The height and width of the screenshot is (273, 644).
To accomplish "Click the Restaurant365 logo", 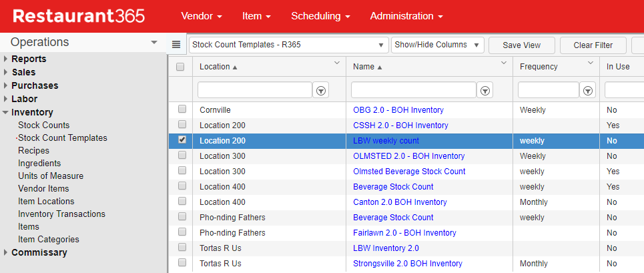I will click(79, 16).
